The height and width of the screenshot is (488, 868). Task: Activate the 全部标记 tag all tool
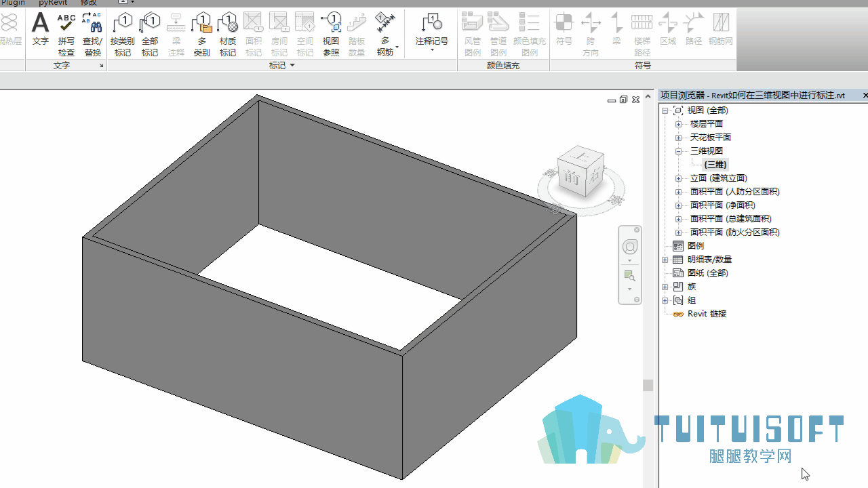[150, 35]
